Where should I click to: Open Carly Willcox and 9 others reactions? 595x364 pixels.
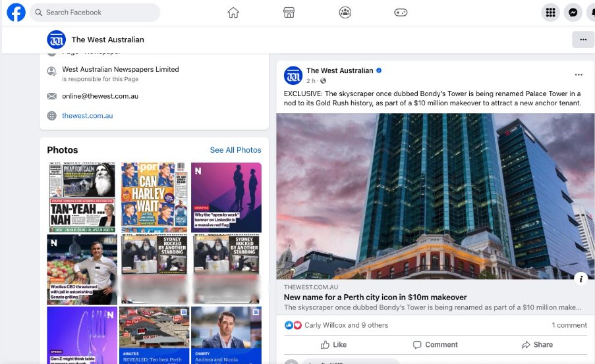346,325
